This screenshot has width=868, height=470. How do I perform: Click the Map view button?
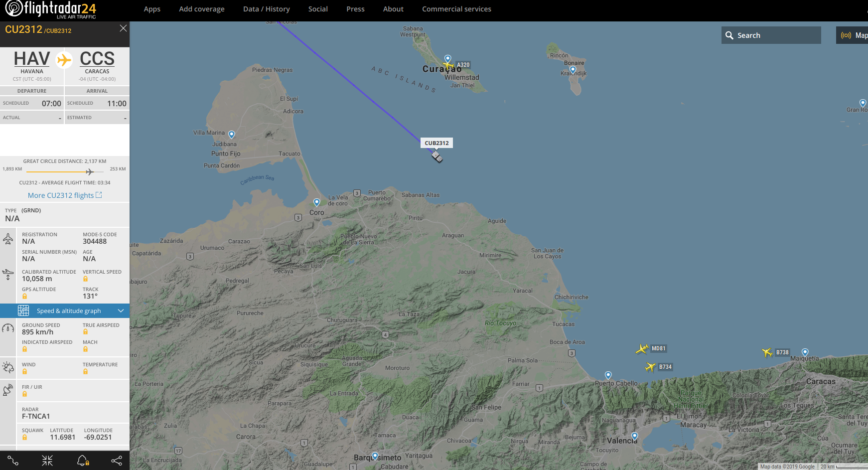tap(853, 35)
